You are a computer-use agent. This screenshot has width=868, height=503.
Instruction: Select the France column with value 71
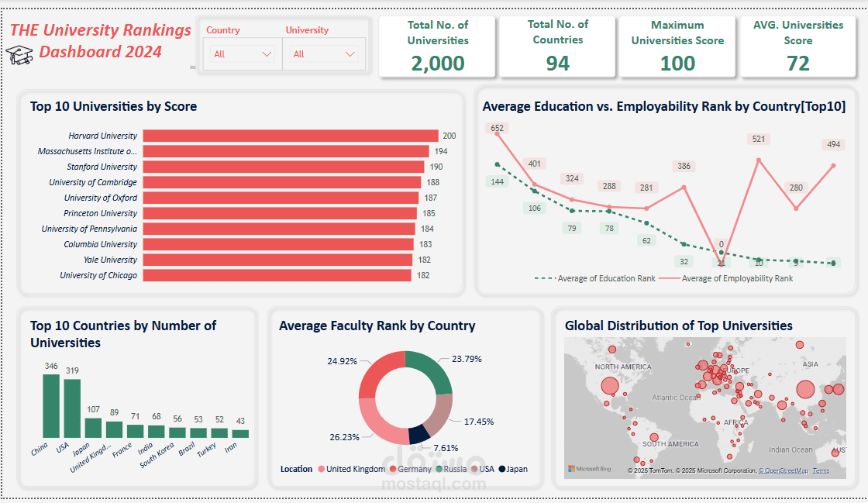tap(135, 432)
